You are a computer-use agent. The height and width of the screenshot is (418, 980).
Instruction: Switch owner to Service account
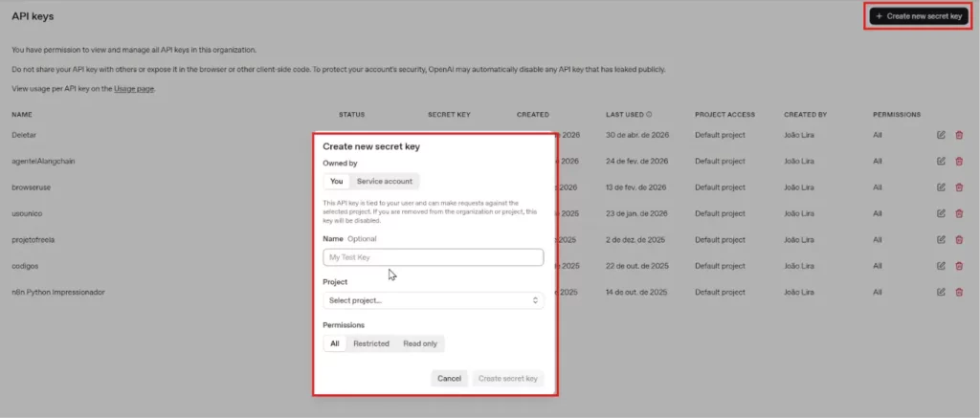[x=385, y=181]
